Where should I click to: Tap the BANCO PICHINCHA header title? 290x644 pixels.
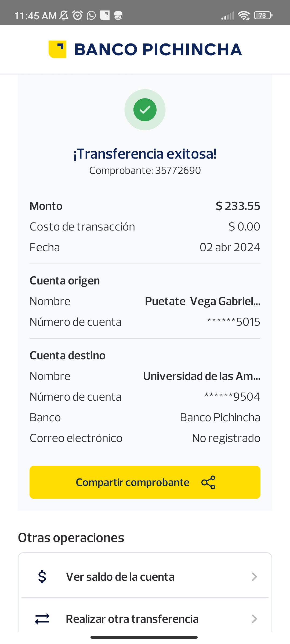coord(158,50)
